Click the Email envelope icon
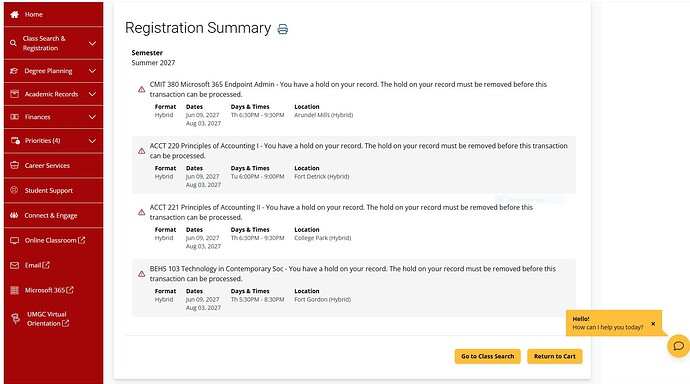Viewport: 690px width, 384px height. tap(15, 265)
